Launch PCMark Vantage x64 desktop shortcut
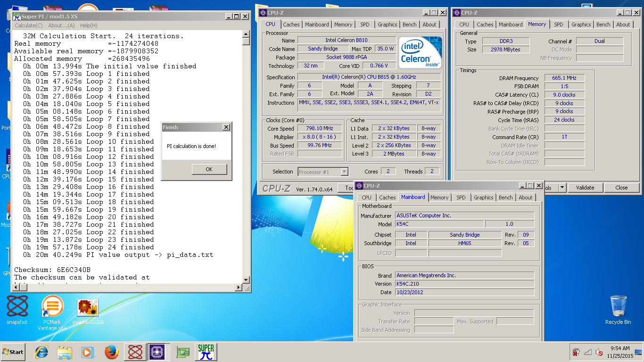 [52, 313]
